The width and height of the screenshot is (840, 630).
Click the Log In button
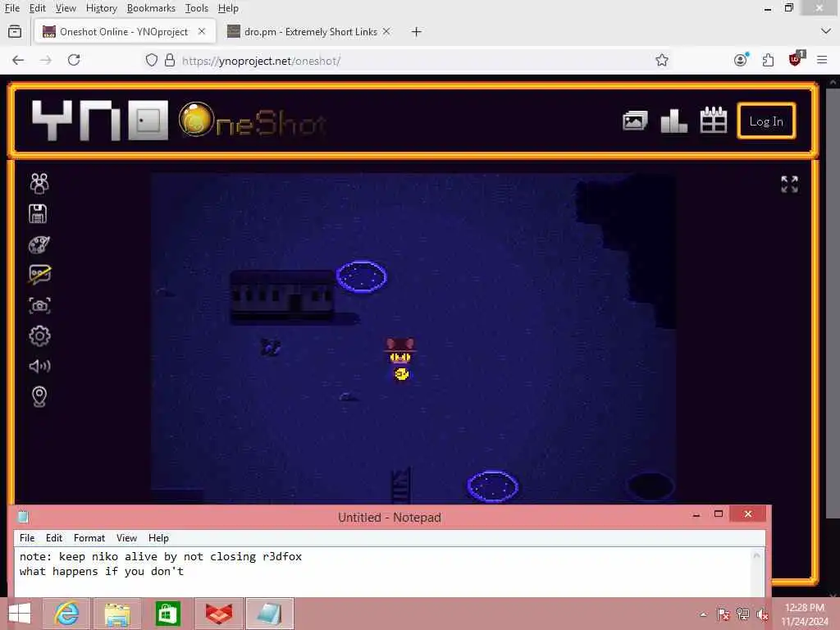coord(766,121)
